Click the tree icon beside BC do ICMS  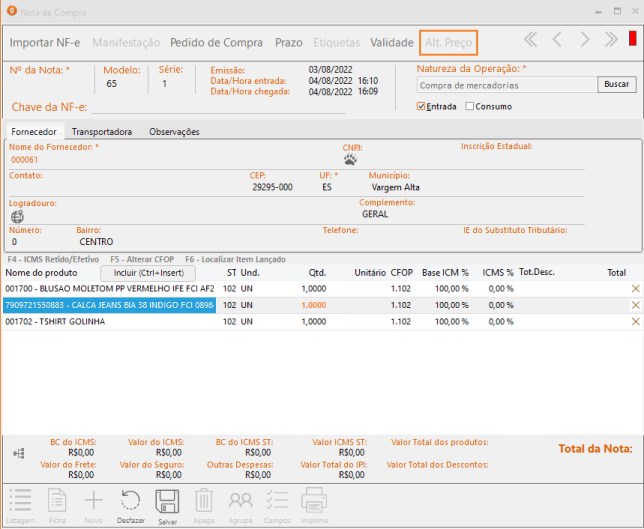(x=18, y=453)
